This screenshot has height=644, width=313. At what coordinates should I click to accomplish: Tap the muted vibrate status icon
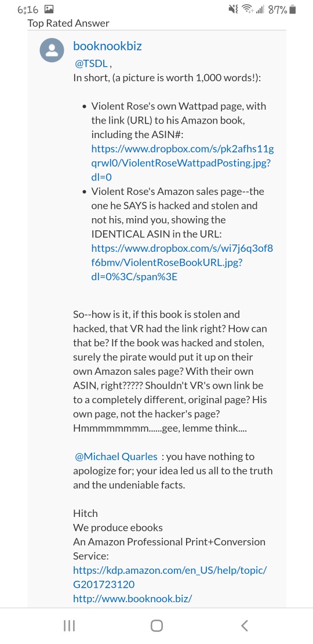pyautogui.click(x=234, y=9)
